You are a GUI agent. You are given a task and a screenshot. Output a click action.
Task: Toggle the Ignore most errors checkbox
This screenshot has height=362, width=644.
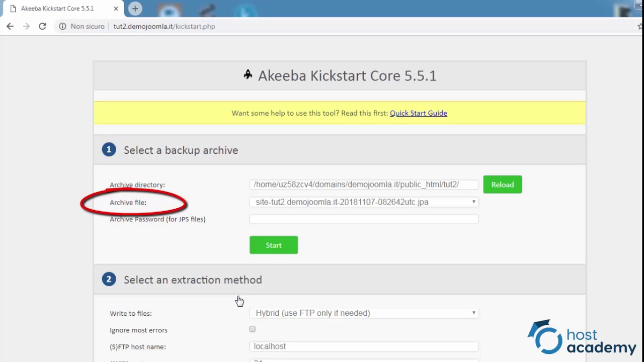(253, 329)
